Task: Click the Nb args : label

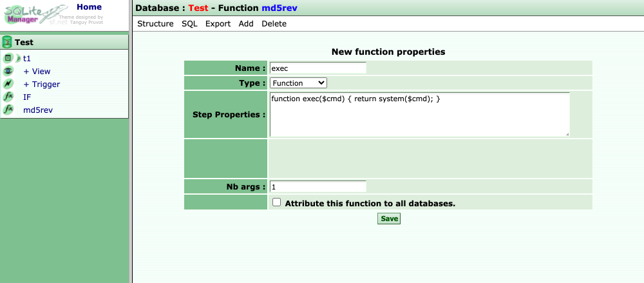Action: click(x=245, y=187)
